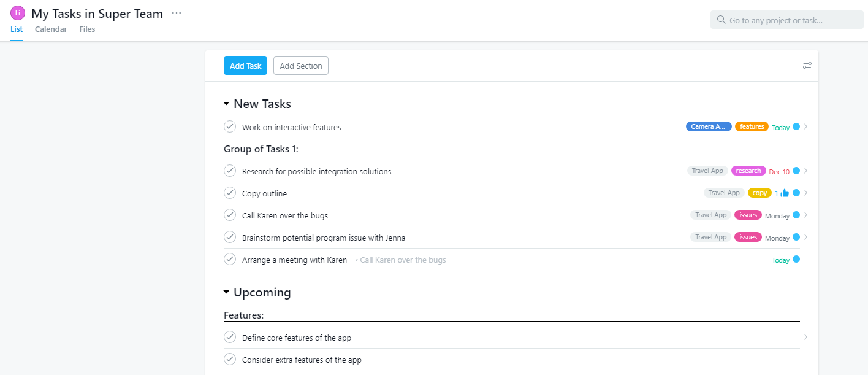868x375 pixels.
Task: Click the Features: section heading
Action: [x=244, y=315]
